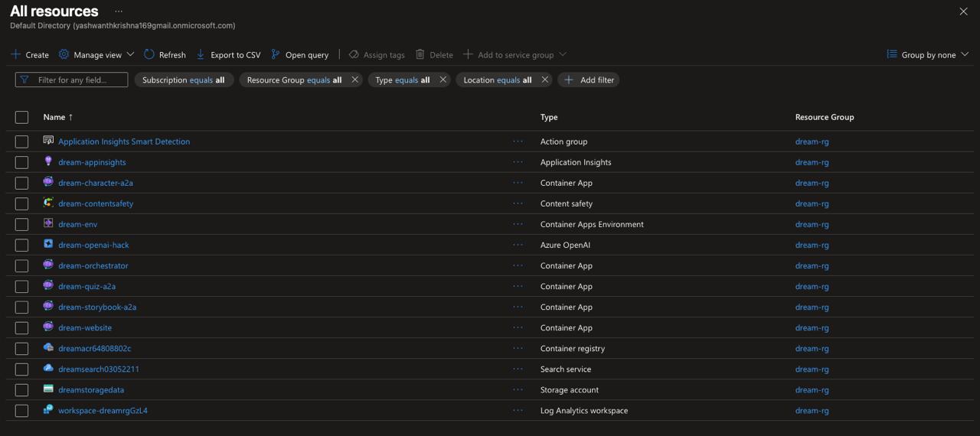Click the dream-website container app icon
Screen dimensions: 980x436
pos(48,327)
